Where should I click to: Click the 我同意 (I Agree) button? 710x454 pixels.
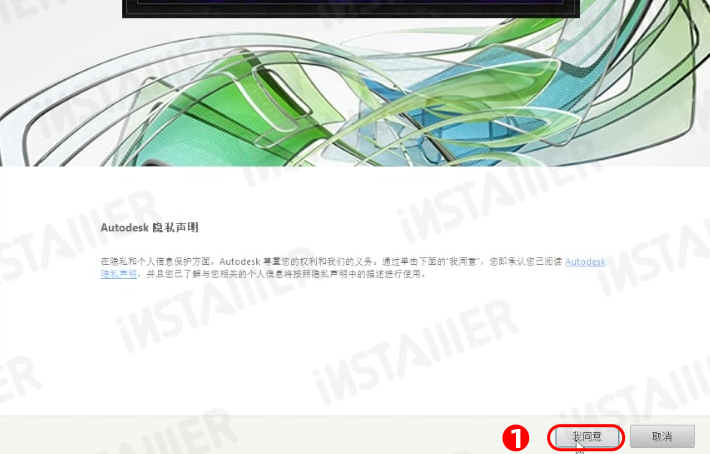(x=586, y=437)
